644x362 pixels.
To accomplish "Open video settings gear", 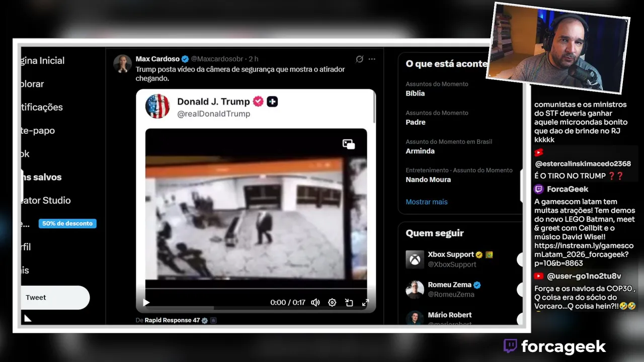I will click(332, 302).
